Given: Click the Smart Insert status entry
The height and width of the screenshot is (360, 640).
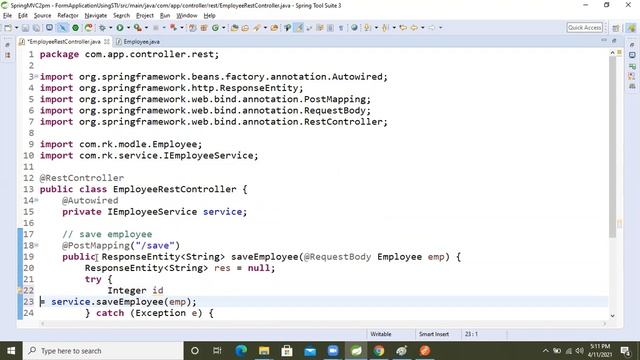Looking at the screenshot, I should tap(433, 334).
